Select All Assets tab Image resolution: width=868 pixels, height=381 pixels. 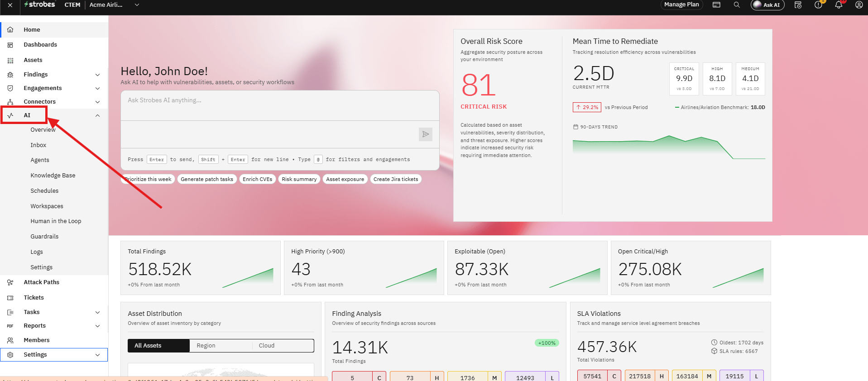coord(158,346)
